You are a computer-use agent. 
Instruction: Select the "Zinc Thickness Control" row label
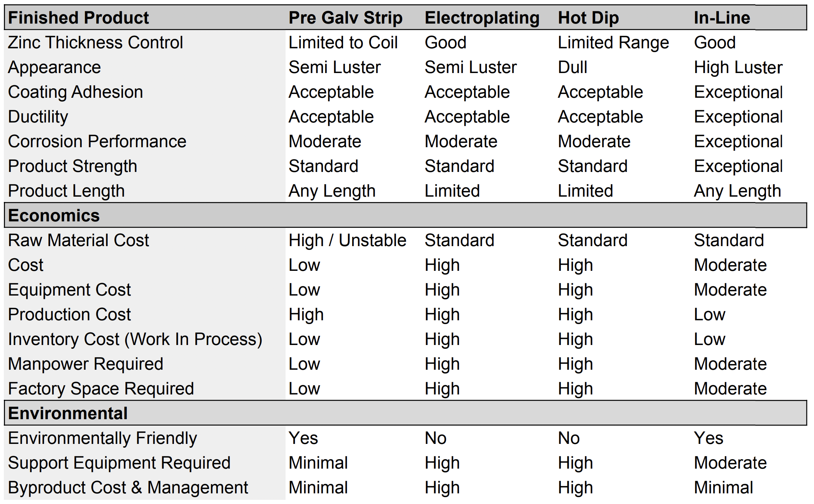(95, 43)
